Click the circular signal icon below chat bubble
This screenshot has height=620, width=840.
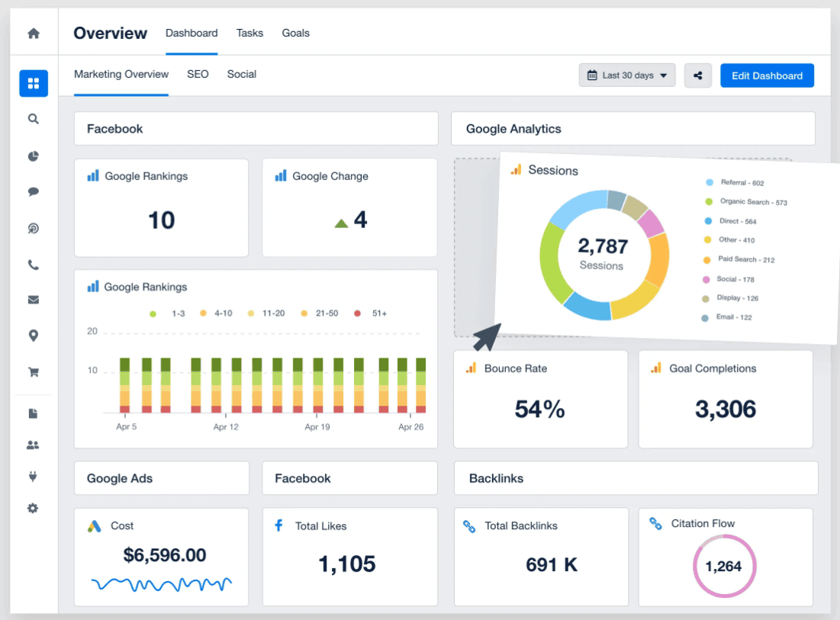[x=34, y=229]
